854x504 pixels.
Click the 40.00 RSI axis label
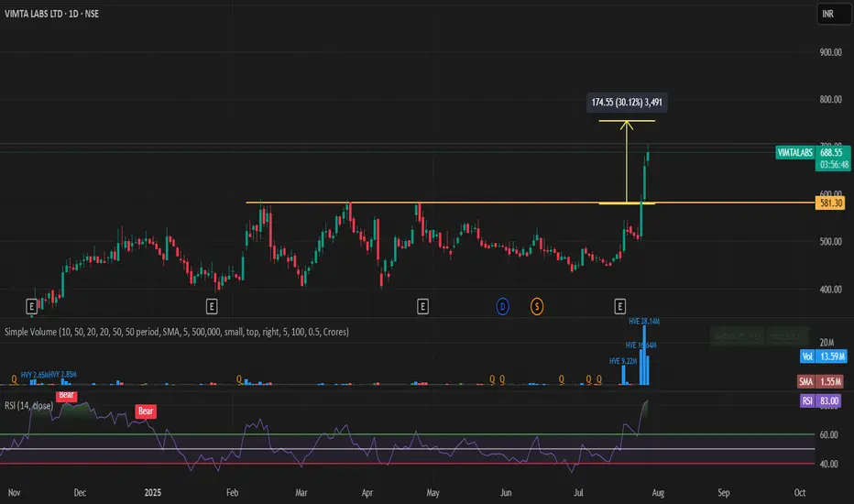click(829, 465)
